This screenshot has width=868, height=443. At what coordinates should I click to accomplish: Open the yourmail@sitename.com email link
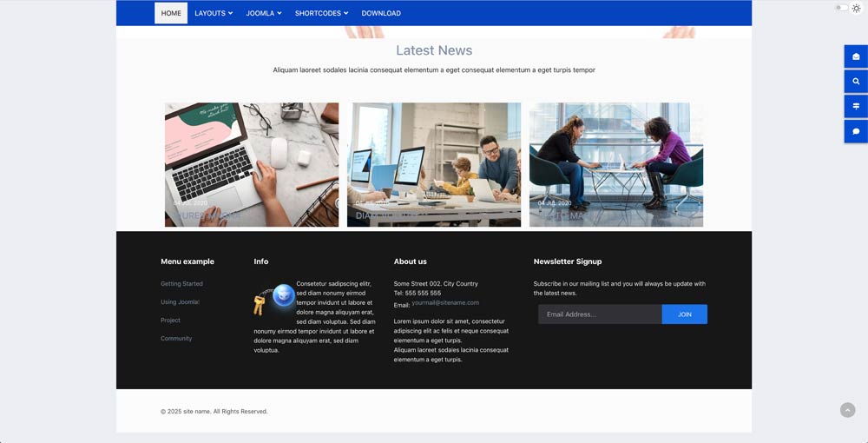(445, 303)
